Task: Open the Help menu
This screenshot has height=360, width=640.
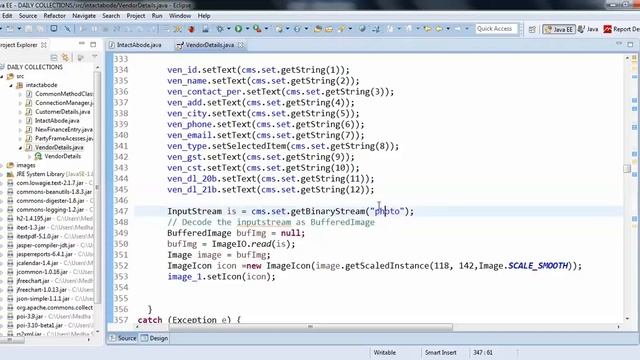Action: coord(204,16)
